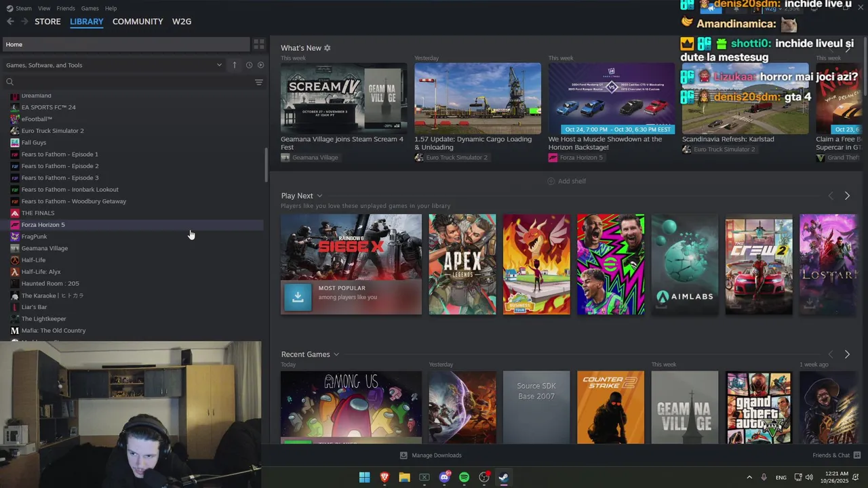Click the Add shelf plus icon
The width and height of the screenshot is (868, 488).
point(551,181)
